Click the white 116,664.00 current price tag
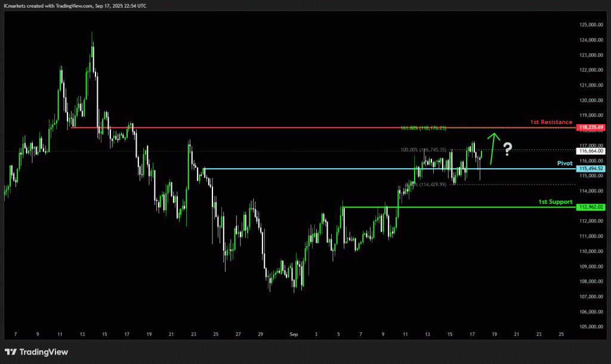Viewport: 611px width, 364px height. click(591, 151)
